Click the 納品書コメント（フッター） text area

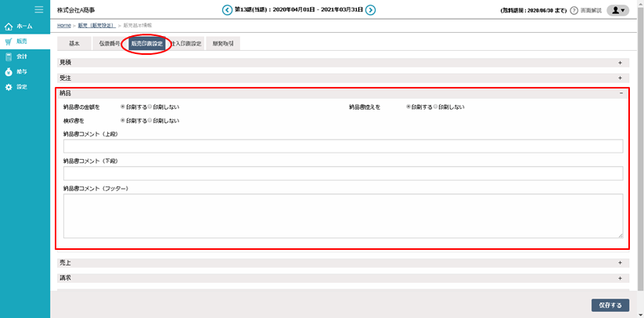pos(343,215)
